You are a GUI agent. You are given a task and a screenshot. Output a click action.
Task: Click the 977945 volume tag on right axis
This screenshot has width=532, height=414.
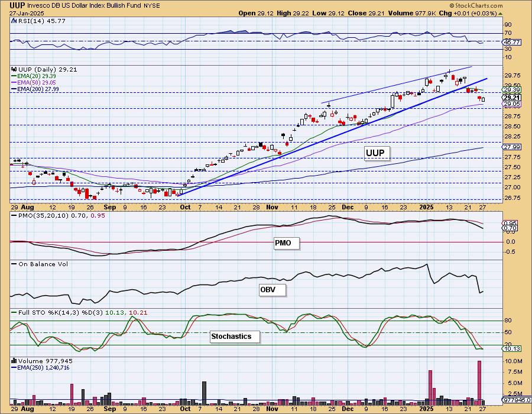pyautogui.click(x=517, y=400)
